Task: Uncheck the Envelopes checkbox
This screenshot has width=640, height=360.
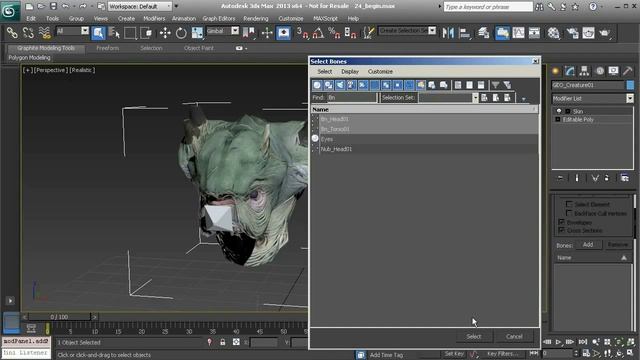Action: (561, 222)
